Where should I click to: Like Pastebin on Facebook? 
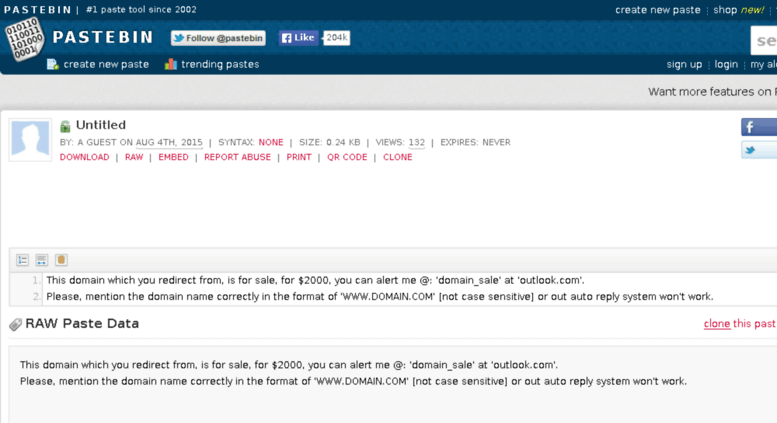pos(298,38)
